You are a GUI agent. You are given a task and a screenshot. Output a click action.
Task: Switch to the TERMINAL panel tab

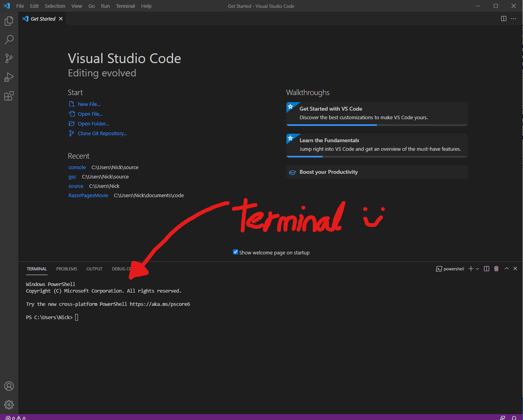(x=37, y=269)
